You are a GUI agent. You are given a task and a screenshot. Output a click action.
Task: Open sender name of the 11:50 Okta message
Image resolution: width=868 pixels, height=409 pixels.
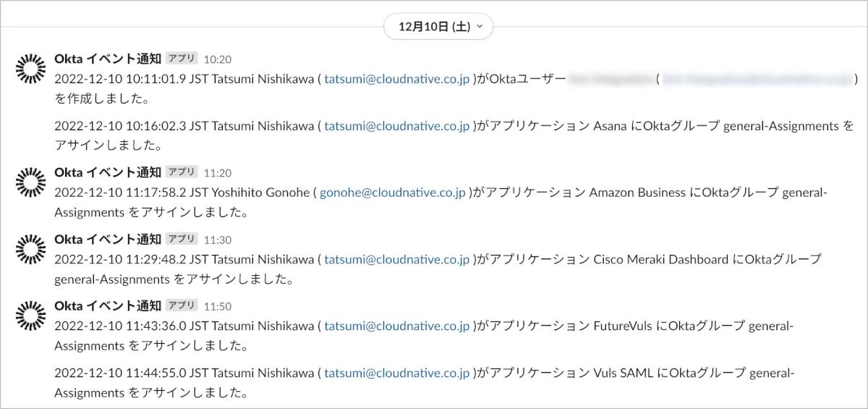108,305
